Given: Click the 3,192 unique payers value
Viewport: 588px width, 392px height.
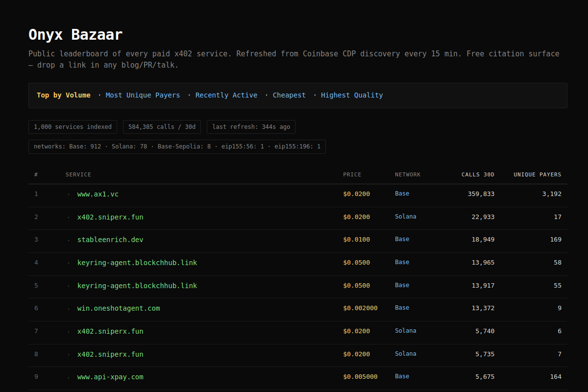Looking at the screenshot, I should (552, 194).
